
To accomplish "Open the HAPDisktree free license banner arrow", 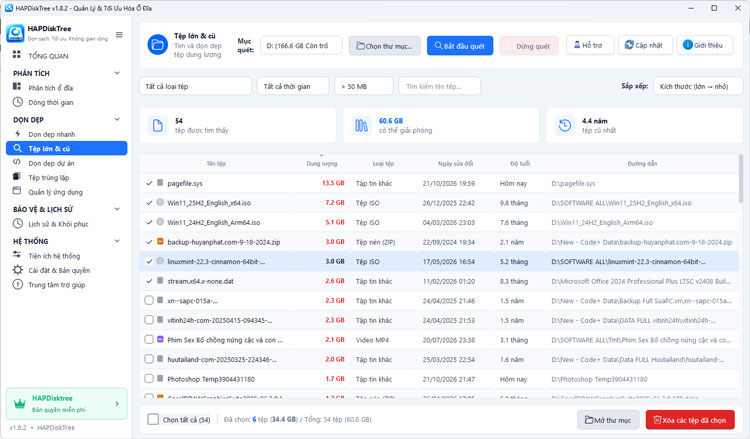I will [117, 404].
